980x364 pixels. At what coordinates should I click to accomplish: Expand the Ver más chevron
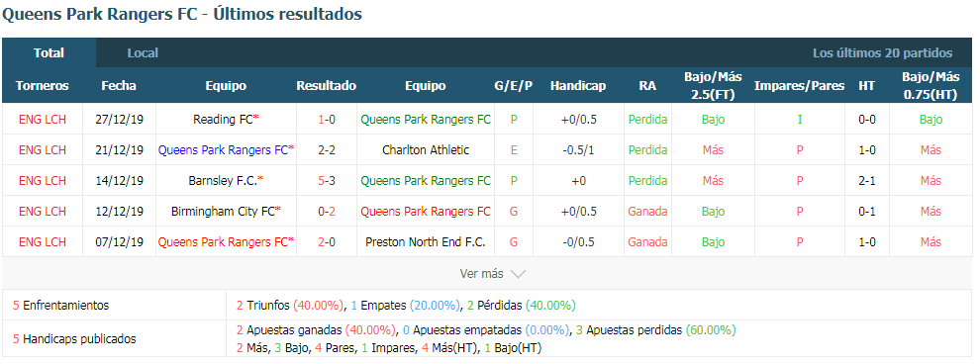coord(518,273)
